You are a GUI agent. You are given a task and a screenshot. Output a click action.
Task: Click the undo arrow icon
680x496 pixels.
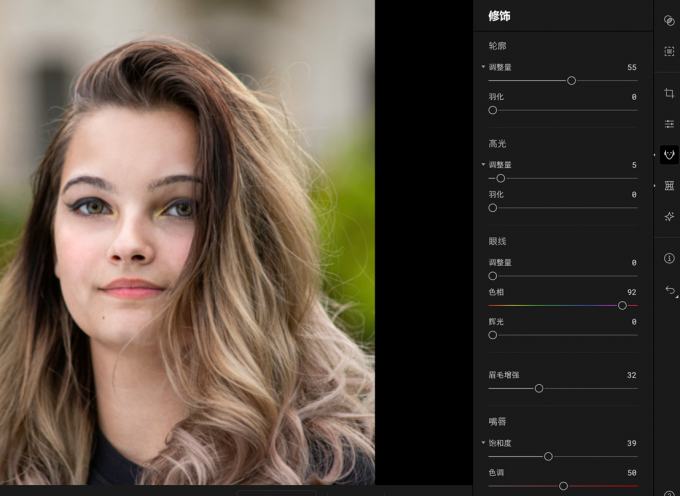pyautogui.click(x=670, y=290)
